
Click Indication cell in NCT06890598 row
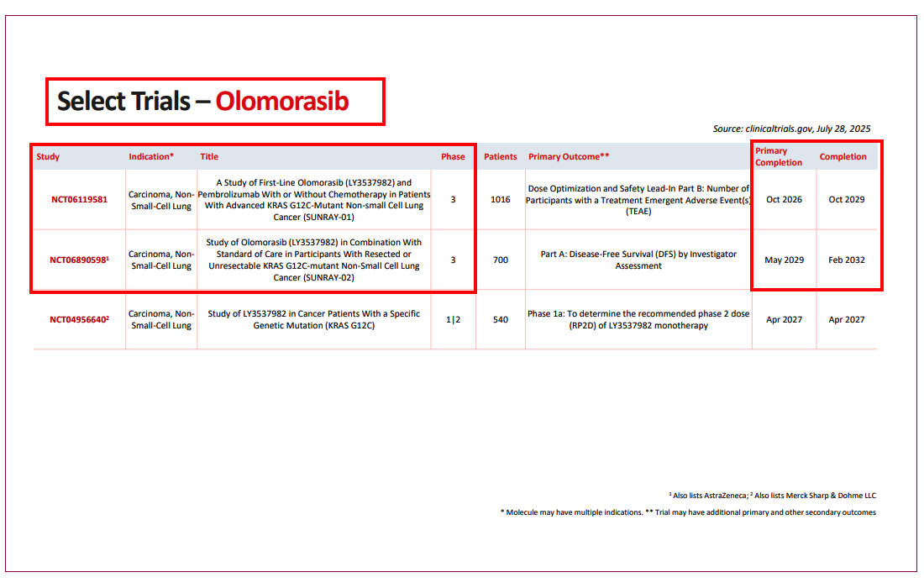click(x=161, y=260)
